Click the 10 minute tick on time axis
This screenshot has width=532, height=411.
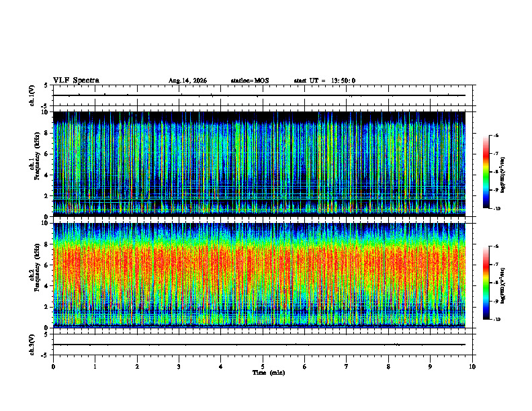point(472,367)
